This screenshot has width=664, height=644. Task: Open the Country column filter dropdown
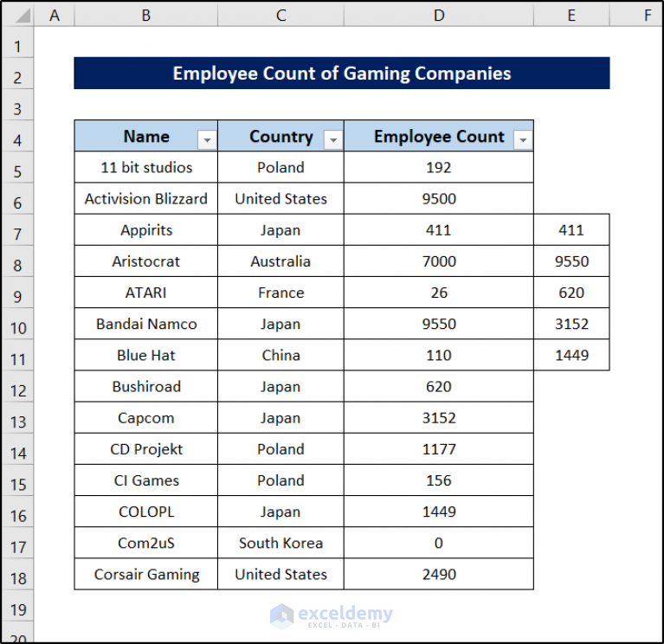(333, 139)
